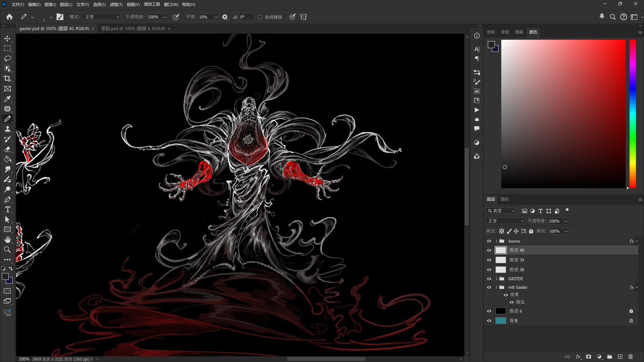Delete layer with trash icon
644x362 pixels.
tap(630, 357)
